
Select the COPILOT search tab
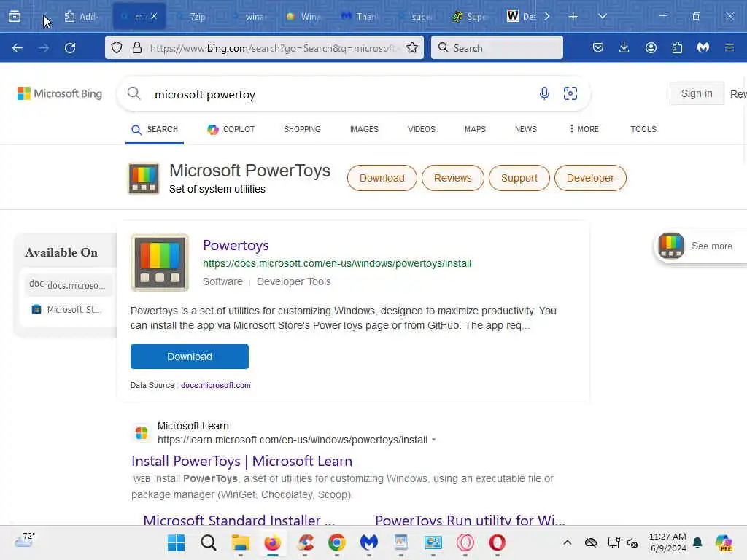231,129
